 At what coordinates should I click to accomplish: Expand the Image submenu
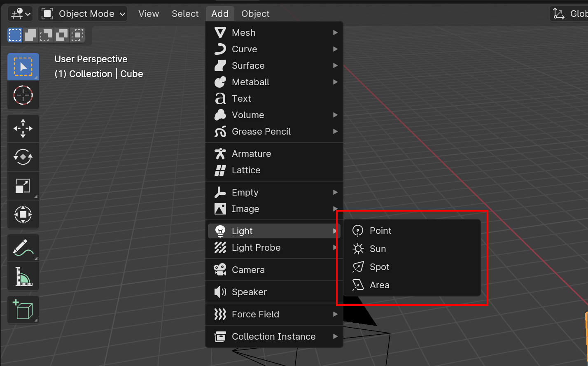[275, 209]
